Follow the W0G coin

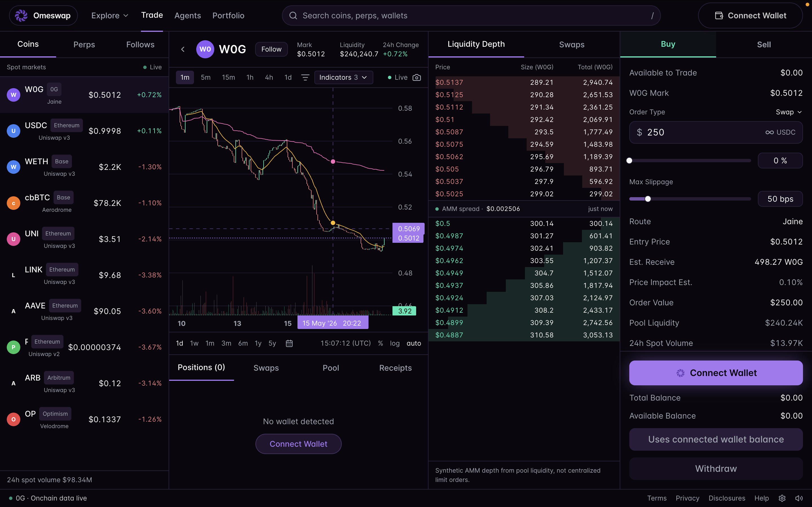coord(271,49)
